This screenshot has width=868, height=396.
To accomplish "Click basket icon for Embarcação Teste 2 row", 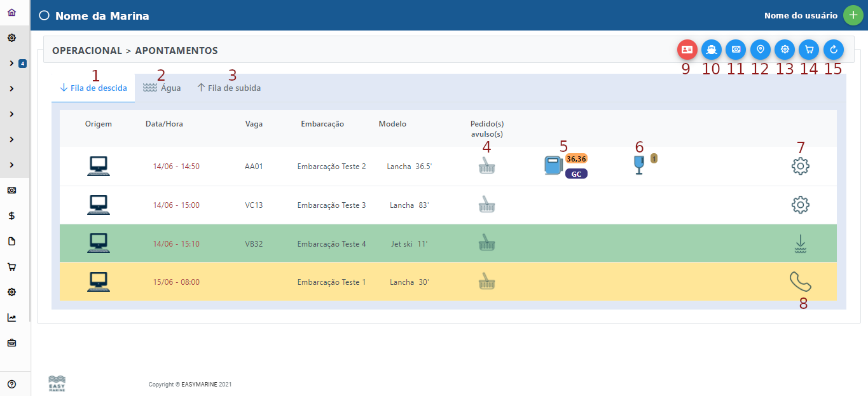I will [486, 167].
